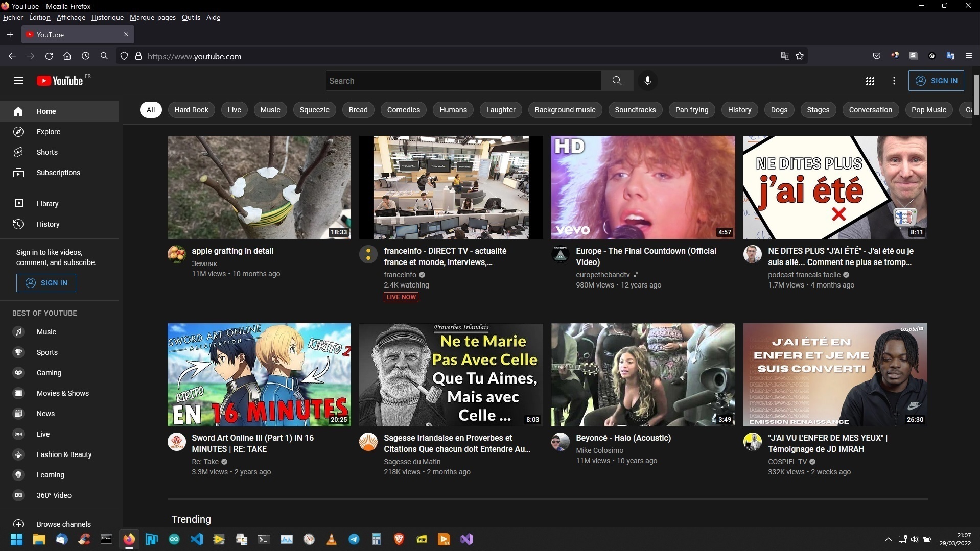
Task: Close the YouTube browser tab
Action: [126, 34]
